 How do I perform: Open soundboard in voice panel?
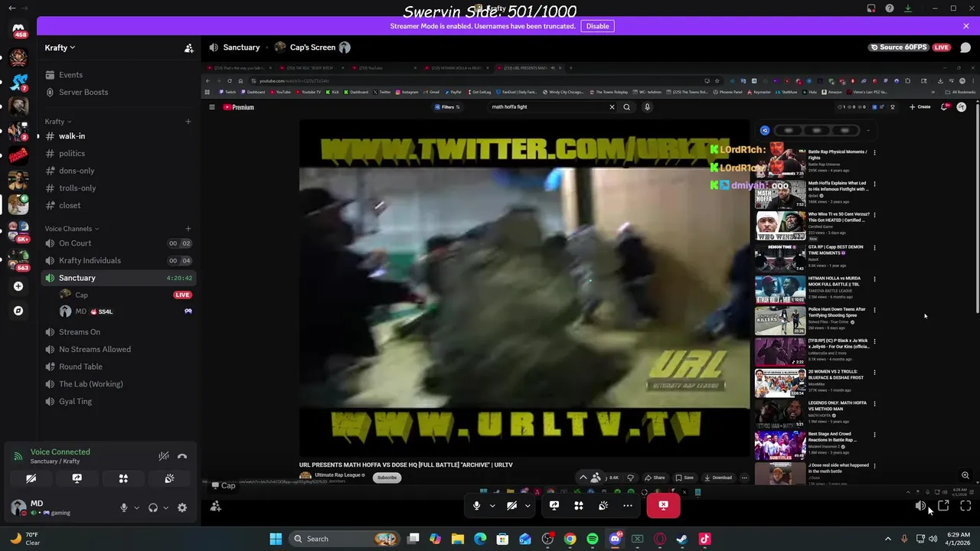[x=169, y=478]
